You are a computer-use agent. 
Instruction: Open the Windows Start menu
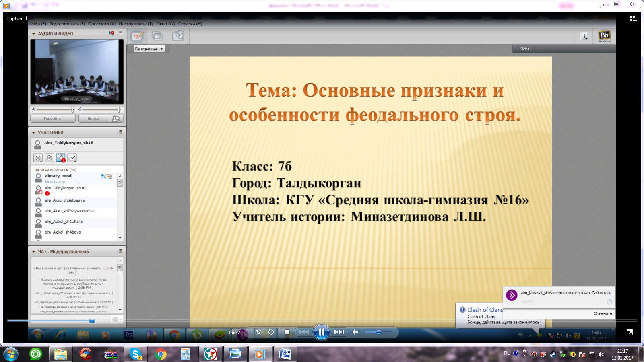coord(11,354)
